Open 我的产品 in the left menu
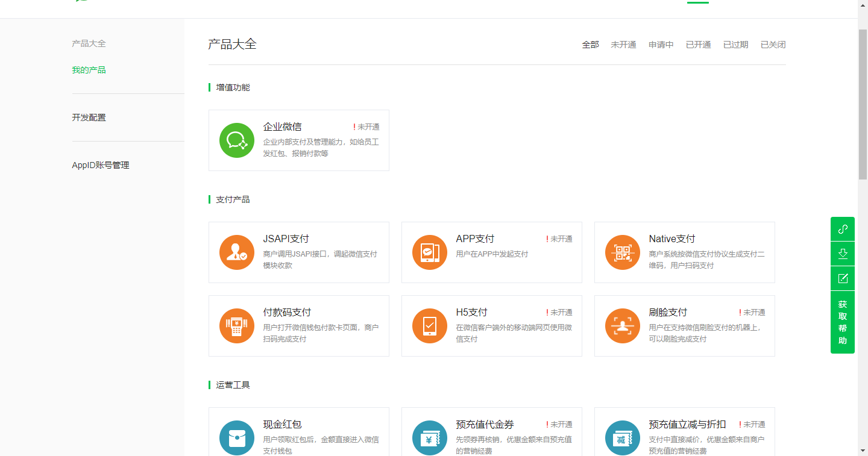The height and width of the screenshot is (456, 868). (x=89, y=70)
